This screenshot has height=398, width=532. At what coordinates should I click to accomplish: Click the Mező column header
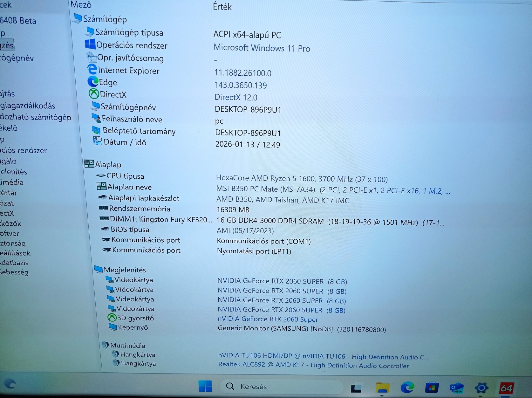pos(81,5)
